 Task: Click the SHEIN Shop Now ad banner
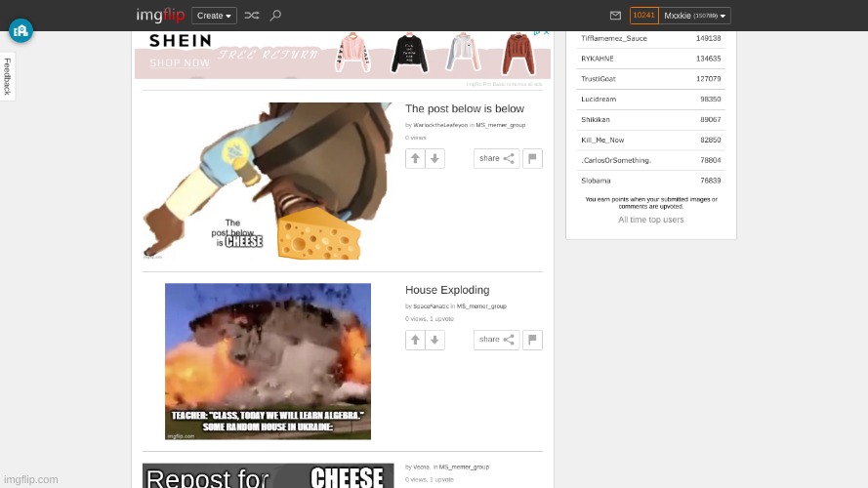click(x=342, y=55)
